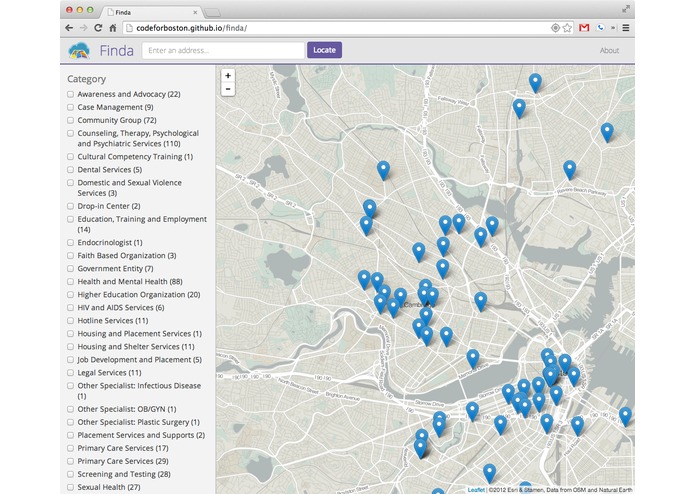Click Higher Education Organization (20) label
The image size is (695, 494).
click(x=139, y=295)
